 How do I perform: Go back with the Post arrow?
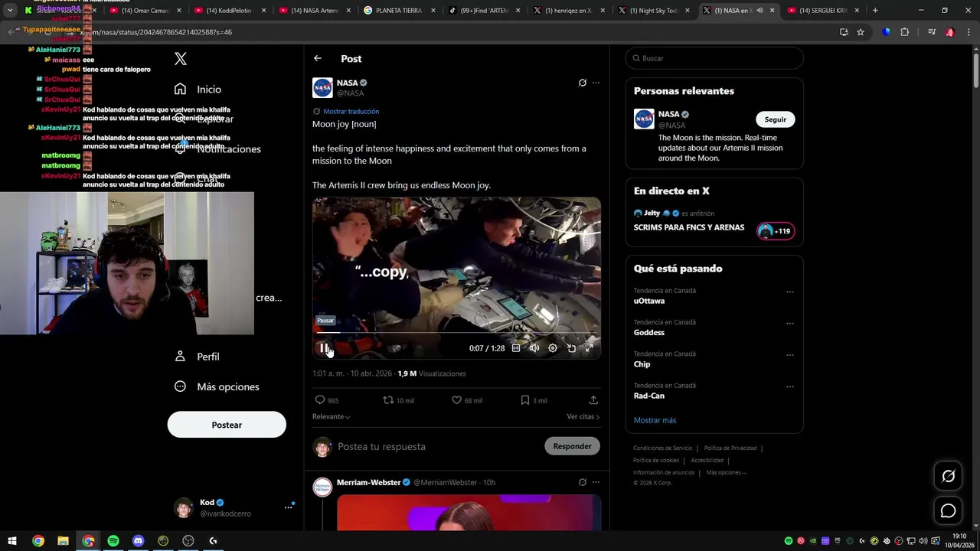tap(318, 58)
